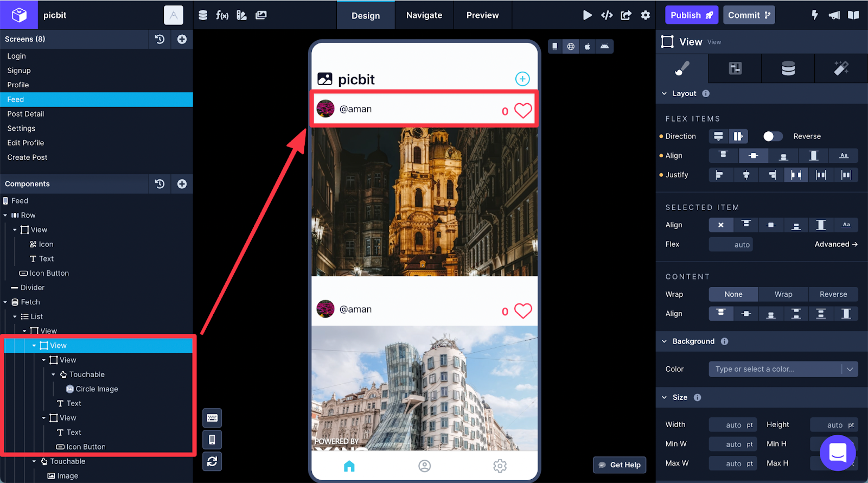Collapse the Fetch node in components tree
This screenshot has width=868, height=483.
(5, 302)
